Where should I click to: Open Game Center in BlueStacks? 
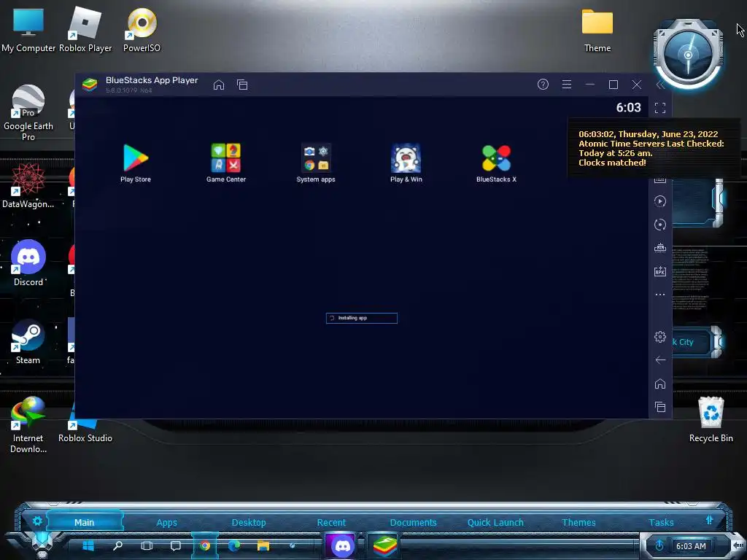coord(226,162)
